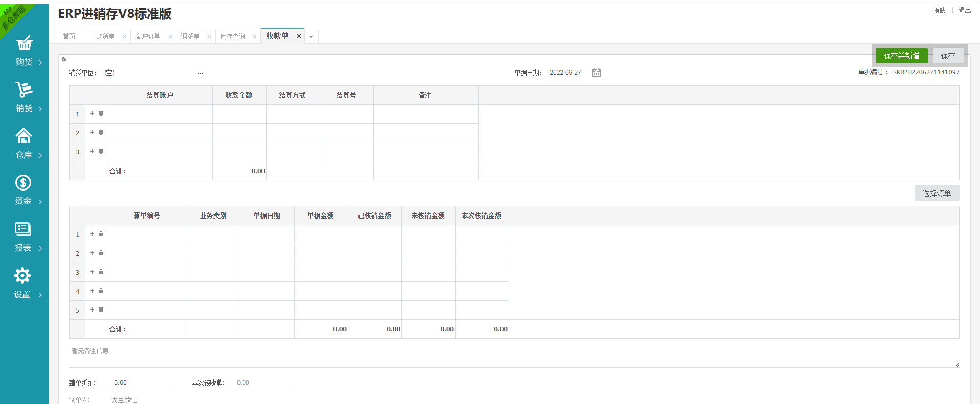Image resolution: width=980 pixels, height=404 pixels.
Task: Switch to the 库存查询 tab
Action: [x=233, y=36]
